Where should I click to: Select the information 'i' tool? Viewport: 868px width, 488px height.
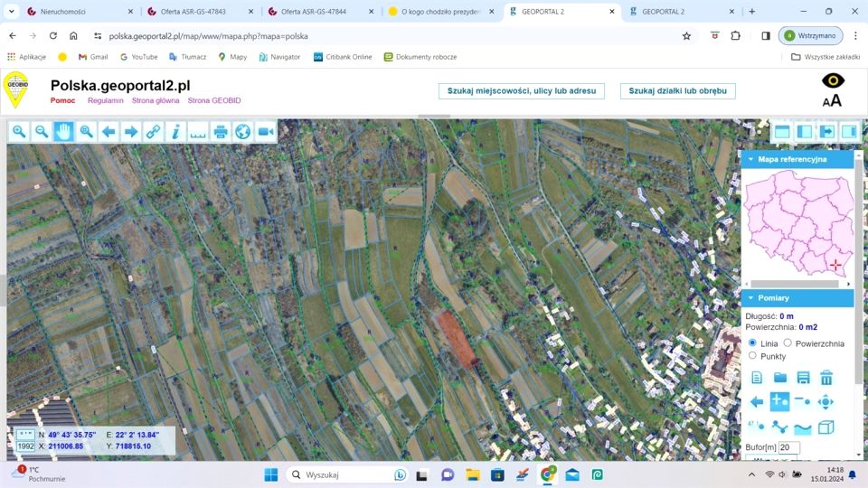[x=175, y=132]
